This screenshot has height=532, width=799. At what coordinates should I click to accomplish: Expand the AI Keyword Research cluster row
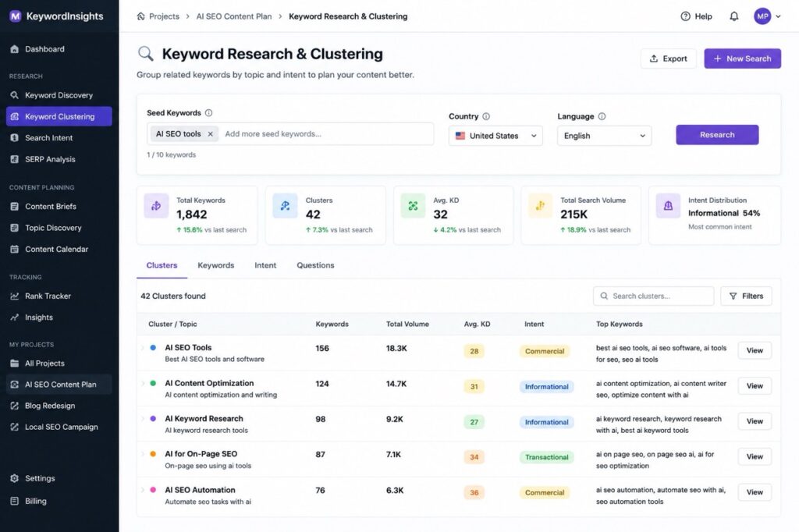click(143, 418)
